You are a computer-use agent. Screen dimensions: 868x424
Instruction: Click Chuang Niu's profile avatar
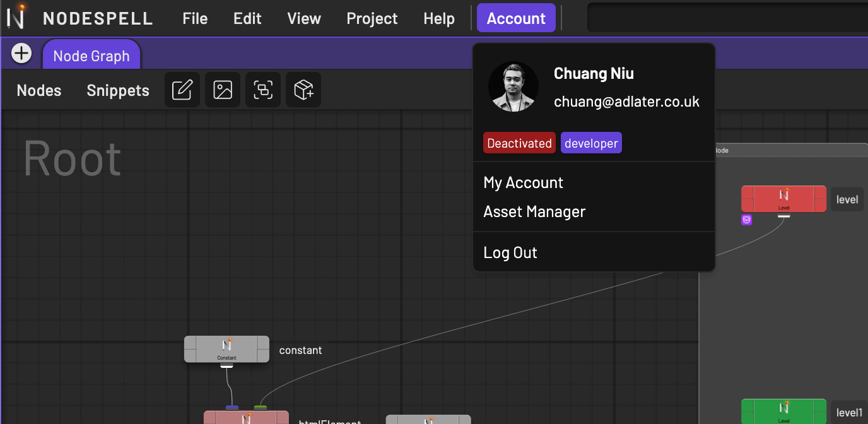pos(513,86)
